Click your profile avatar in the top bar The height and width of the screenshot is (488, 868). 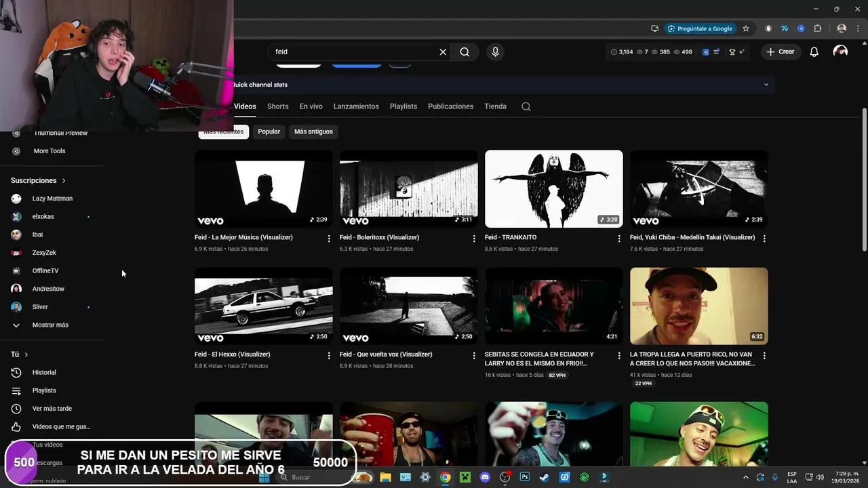[x=841, y=52]
